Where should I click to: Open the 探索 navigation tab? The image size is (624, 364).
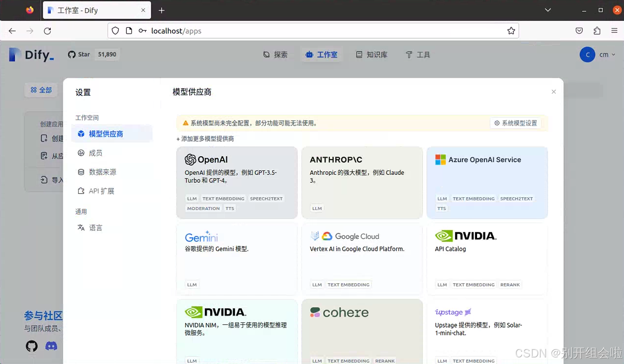tap(276, 55)
